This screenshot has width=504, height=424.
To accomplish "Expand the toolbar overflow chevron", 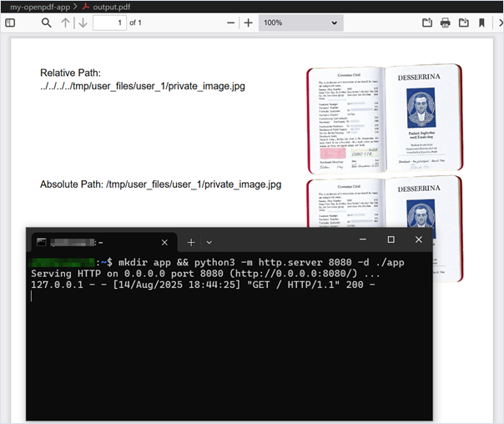I will coord(499,23).
